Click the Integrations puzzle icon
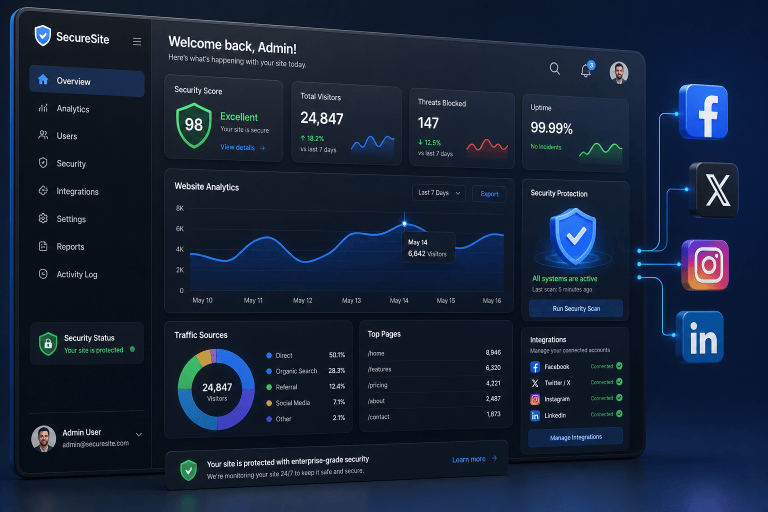Image resolution: width=768 pixels, height=512 pixels. pos(43,191)
